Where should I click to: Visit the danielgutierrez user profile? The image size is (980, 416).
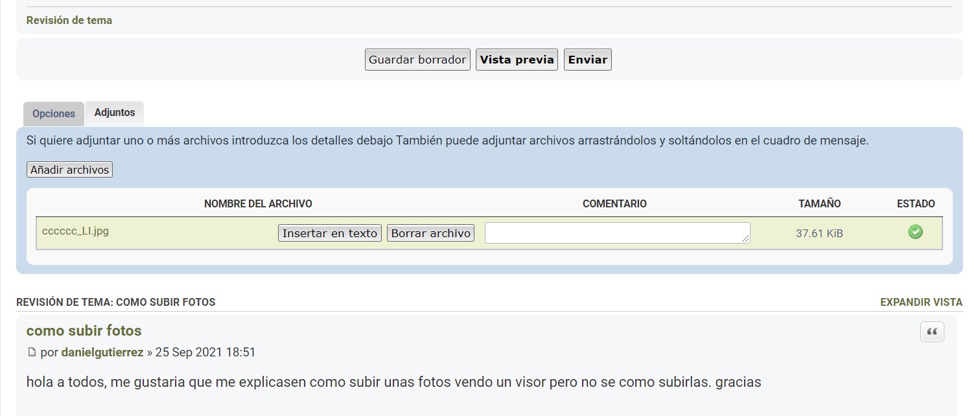(x=102, y=352)
